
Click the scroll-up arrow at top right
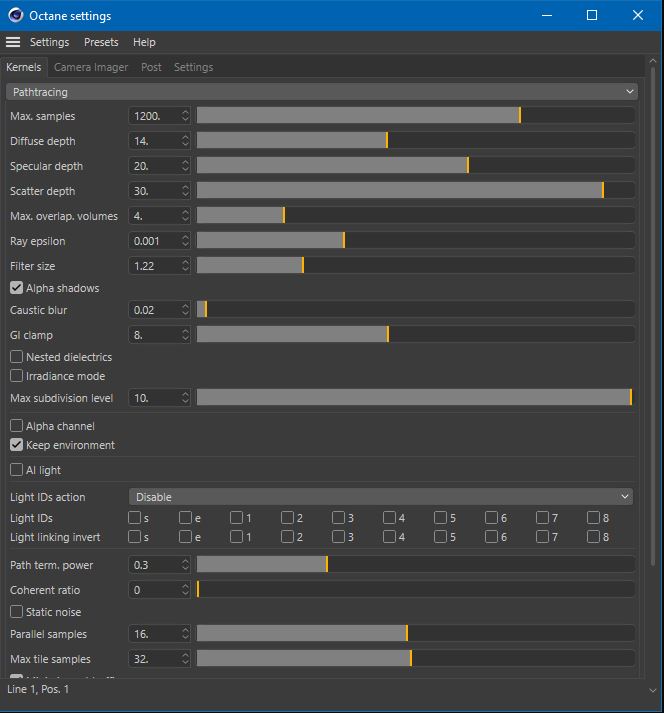click(x=653, y=60)
